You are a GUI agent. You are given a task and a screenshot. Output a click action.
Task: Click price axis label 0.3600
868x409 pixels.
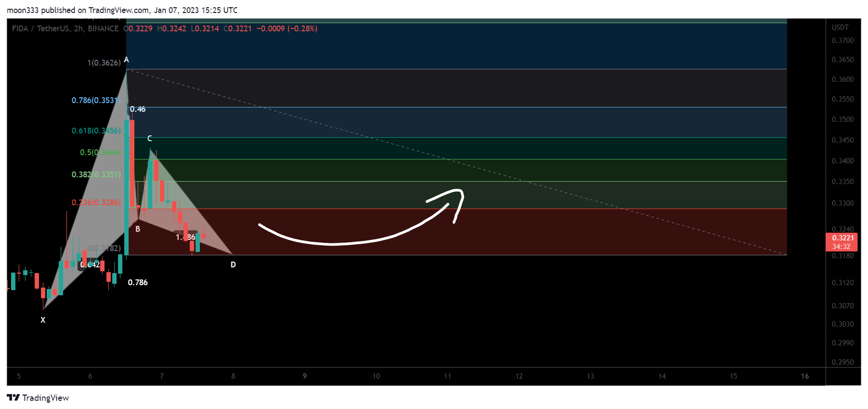point(842,79)
